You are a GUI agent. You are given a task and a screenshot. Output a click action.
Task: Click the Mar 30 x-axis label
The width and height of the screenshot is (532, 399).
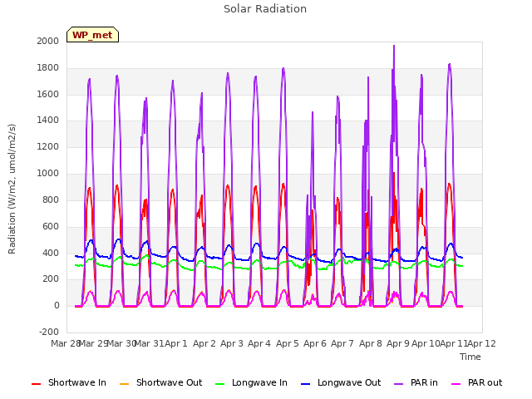coord(121,343)
